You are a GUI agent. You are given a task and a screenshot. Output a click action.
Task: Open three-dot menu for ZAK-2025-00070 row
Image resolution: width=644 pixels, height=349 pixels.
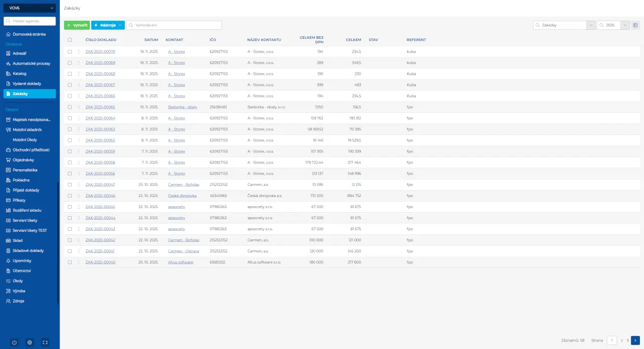[79, 52]
